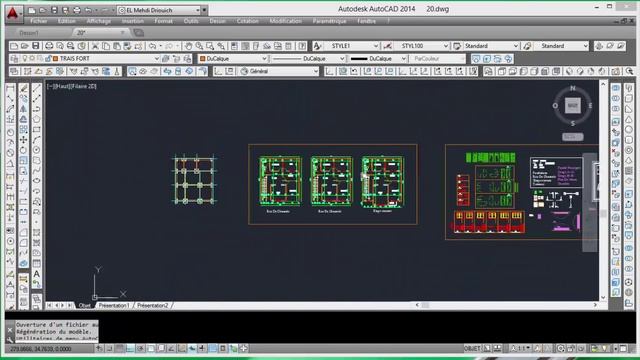Open the STYLE1 text style dropdown
The image size is (640, 360).
pos(376,46)
